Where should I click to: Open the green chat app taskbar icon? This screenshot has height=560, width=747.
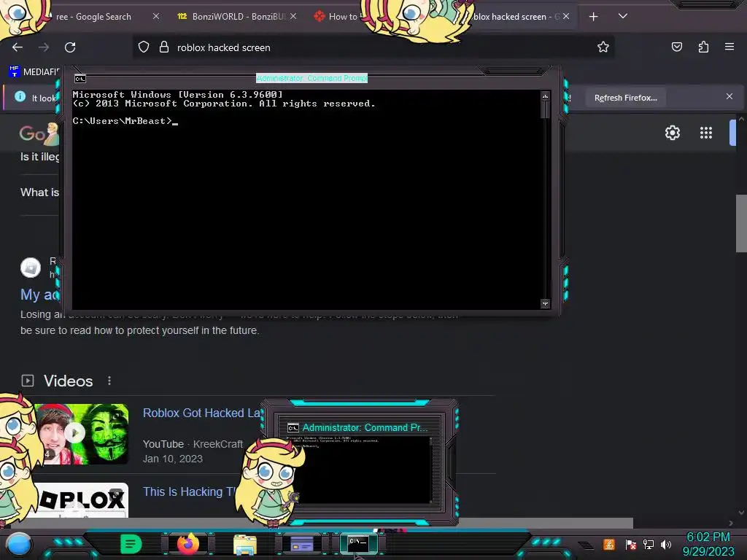coord(131,544)
